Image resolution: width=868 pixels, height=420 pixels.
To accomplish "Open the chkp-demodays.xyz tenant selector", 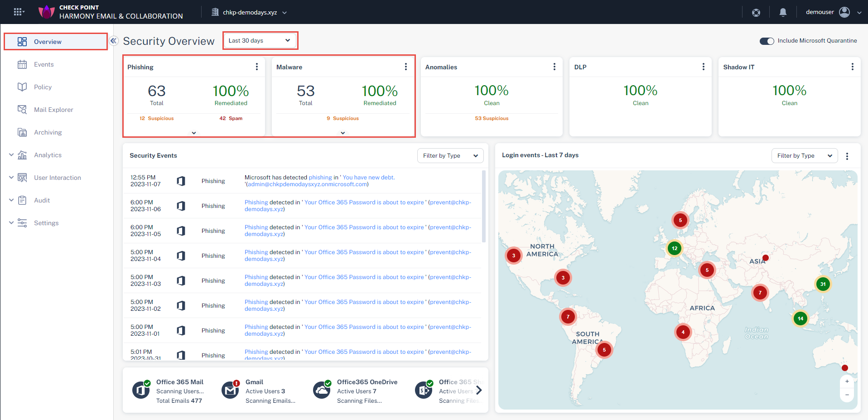I will click(250, 12).
